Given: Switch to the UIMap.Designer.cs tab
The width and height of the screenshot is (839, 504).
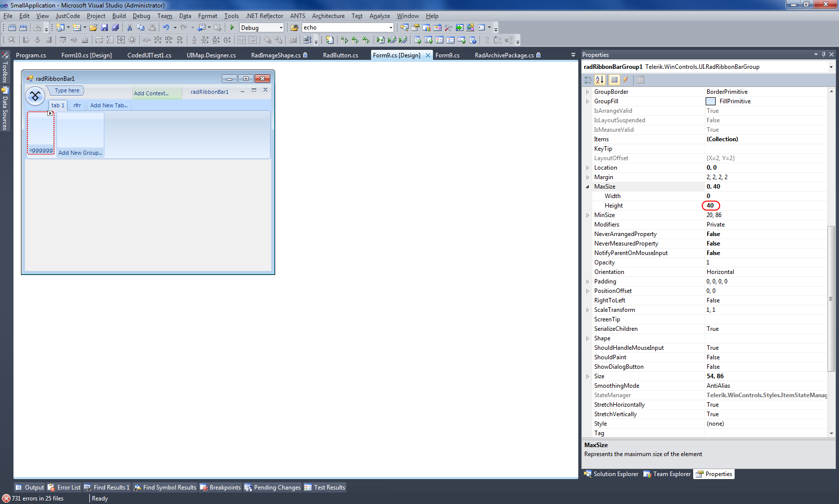Looking at the screenshot, I should coord(211,55).
